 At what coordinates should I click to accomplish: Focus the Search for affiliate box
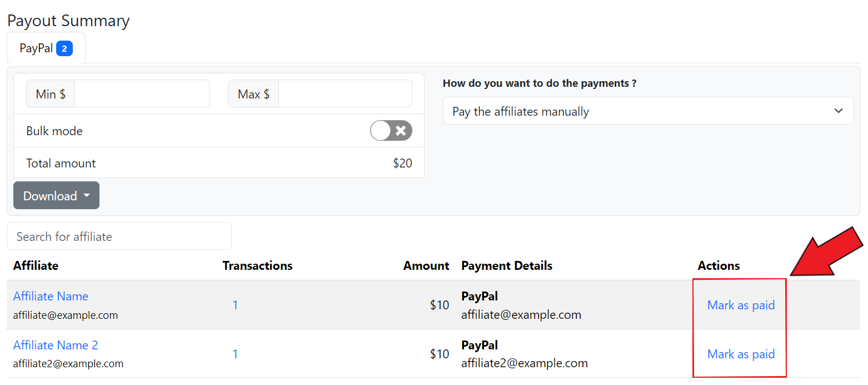point(119,236)
